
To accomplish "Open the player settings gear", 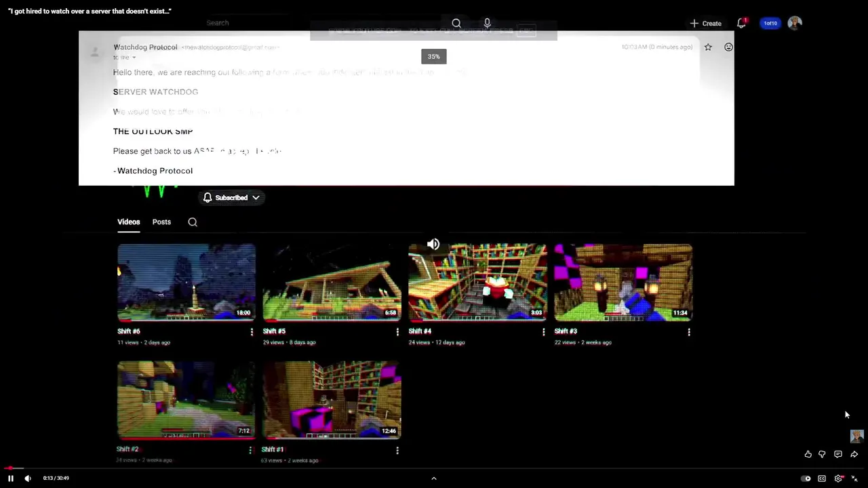I will 839,479.
